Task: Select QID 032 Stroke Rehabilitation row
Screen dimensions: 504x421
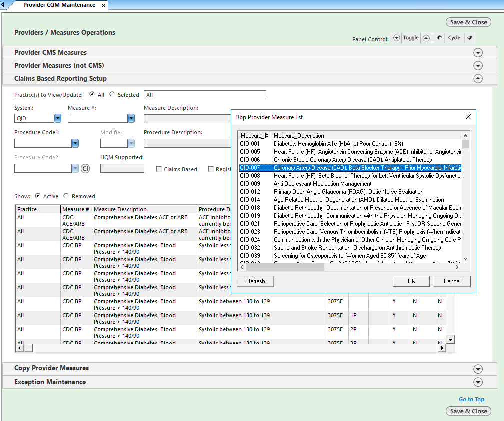Action: 350,248
